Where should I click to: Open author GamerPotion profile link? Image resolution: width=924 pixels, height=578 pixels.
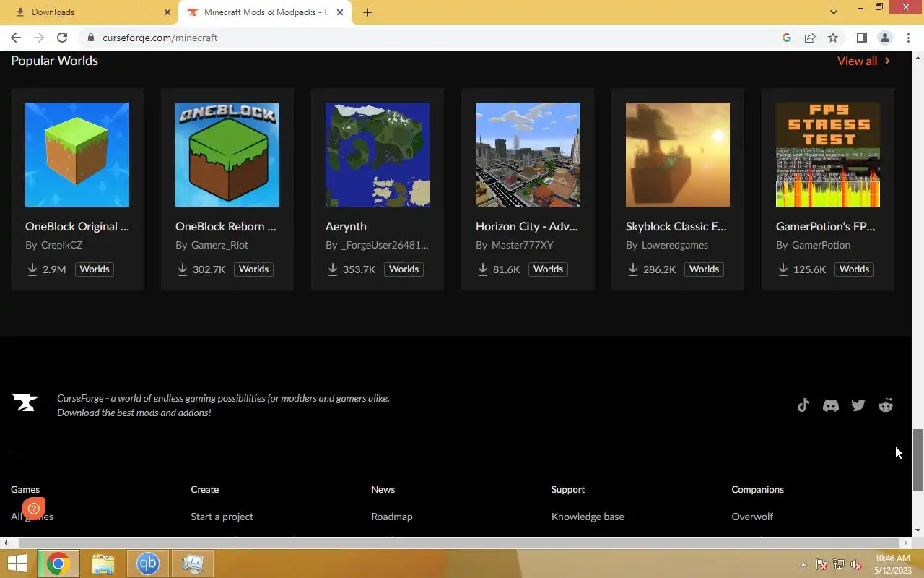pyautogui.click(x=821, y=245)
